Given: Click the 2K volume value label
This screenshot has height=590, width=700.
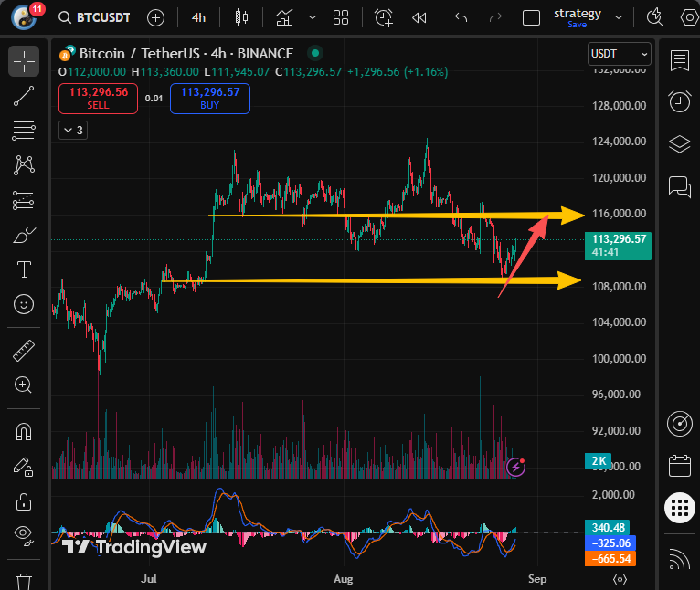Looking at the screenshot, I should pyautogui.click(x=599, y=461).
